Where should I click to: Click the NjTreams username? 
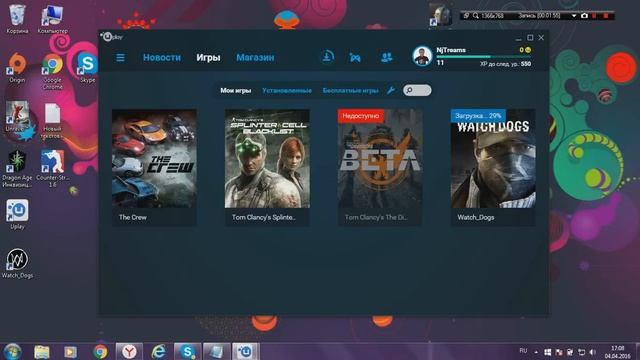click(451, 50)
